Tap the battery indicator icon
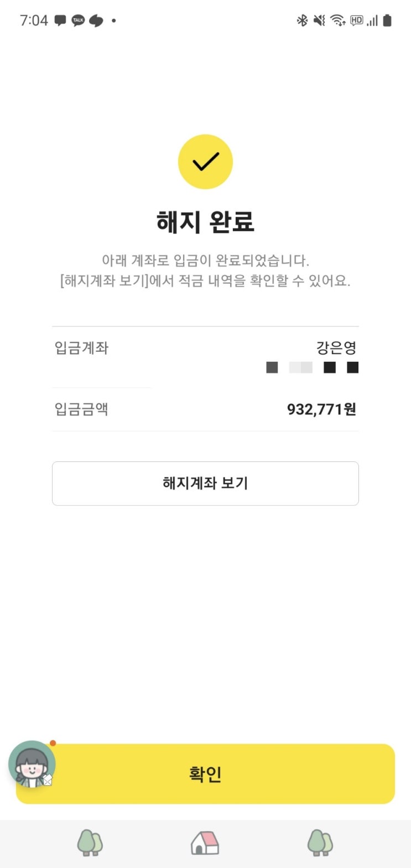 [387, 20]
